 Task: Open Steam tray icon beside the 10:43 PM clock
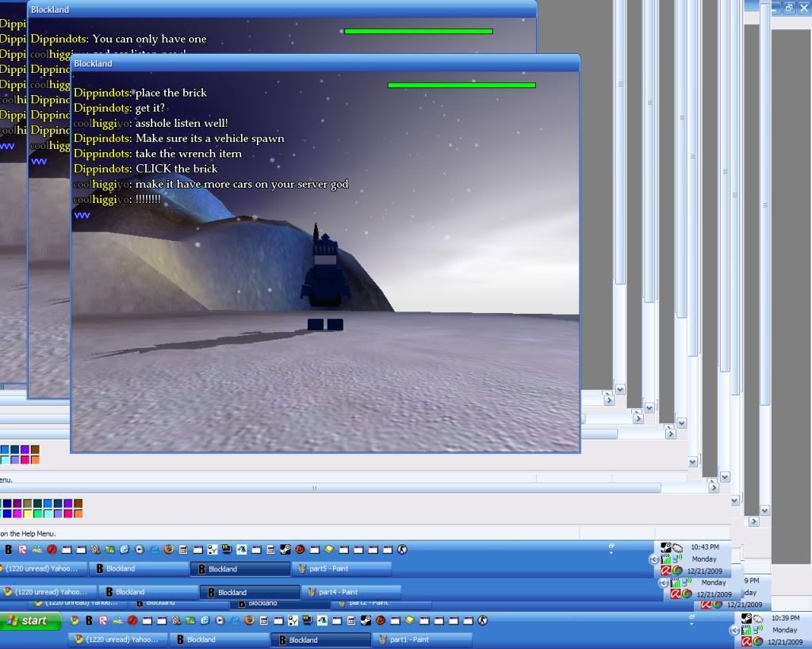[666, 547]
